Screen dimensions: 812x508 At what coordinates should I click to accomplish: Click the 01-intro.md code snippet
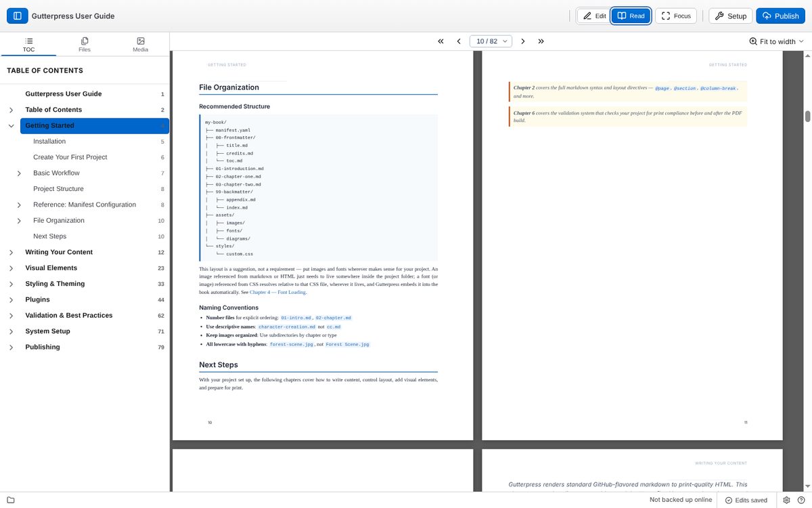296,318
